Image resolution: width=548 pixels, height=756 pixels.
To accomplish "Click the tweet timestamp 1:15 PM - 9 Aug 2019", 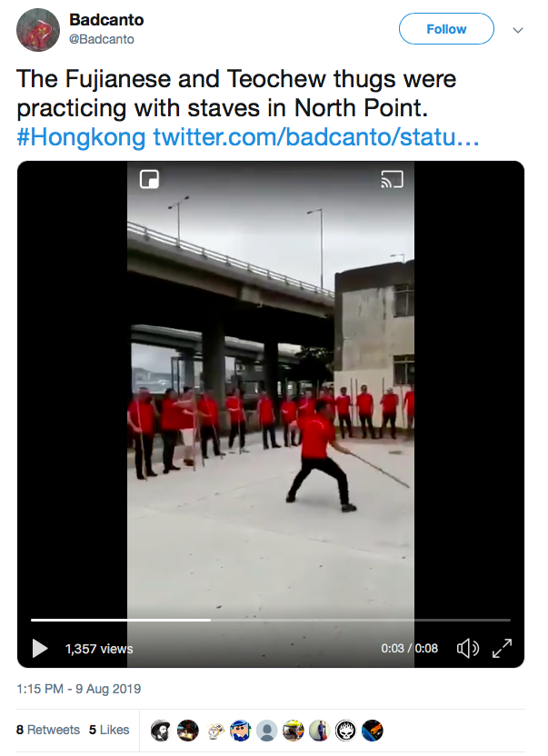I will click(x=79, y=689).
